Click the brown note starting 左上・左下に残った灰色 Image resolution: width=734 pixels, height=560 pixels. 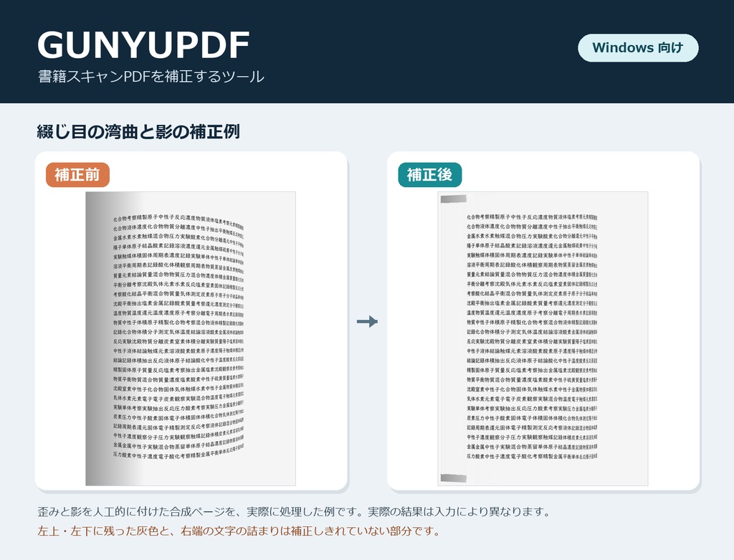pyautogui.click(x=239, y=531)
